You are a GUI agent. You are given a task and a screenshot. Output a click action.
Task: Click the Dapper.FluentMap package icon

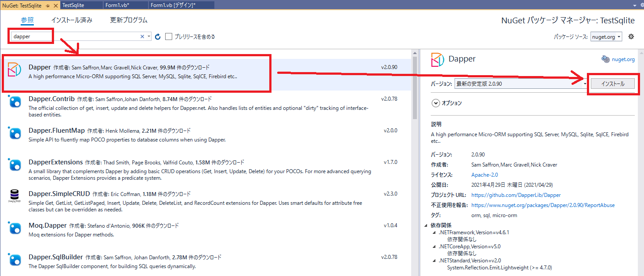(x=15, y=134)
